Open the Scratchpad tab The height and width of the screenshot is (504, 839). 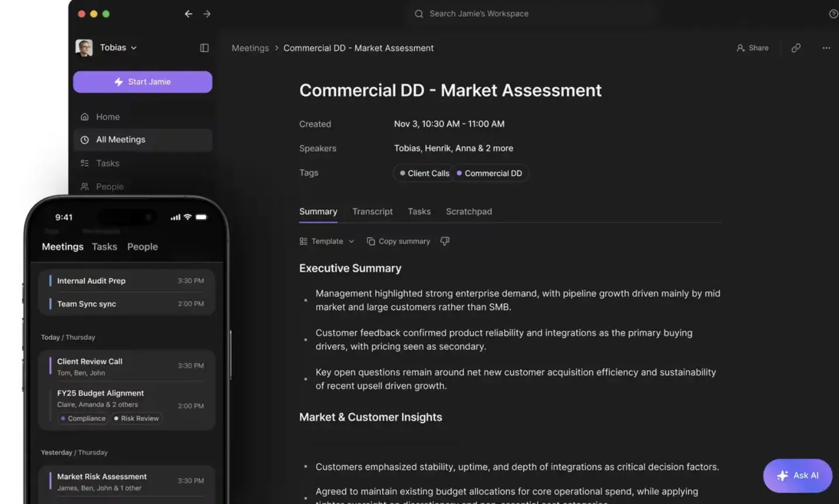[469, 211]
